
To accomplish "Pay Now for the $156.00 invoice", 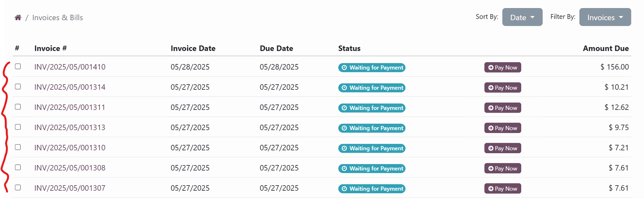I will (x=502, y=68).
